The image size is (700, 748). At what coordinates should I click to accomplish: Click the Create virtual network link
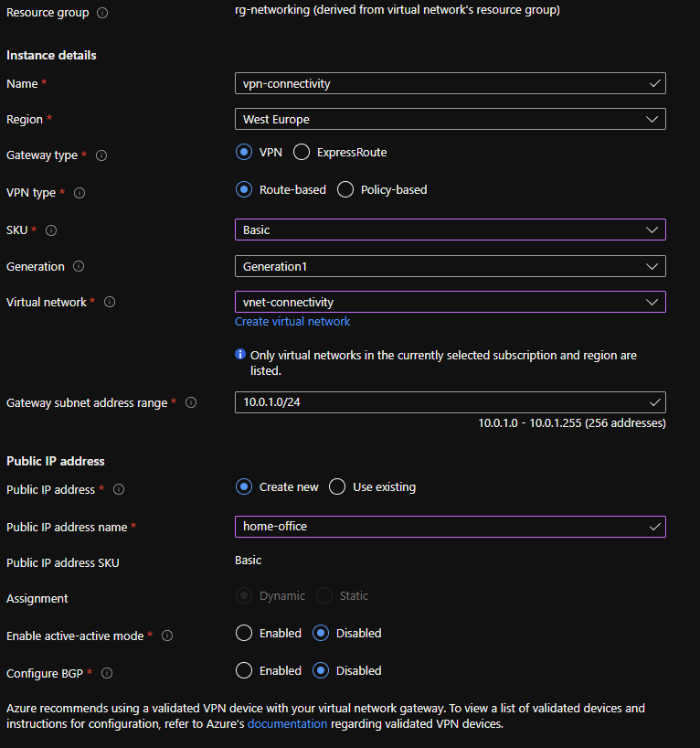292,322
